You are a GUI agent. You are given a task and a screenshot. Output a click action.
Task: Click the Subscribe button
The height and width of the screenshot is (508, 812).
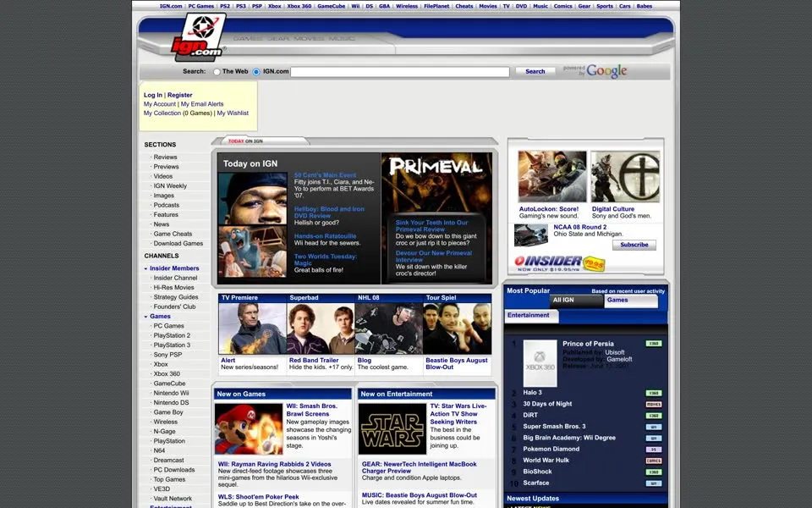(634, 245)
